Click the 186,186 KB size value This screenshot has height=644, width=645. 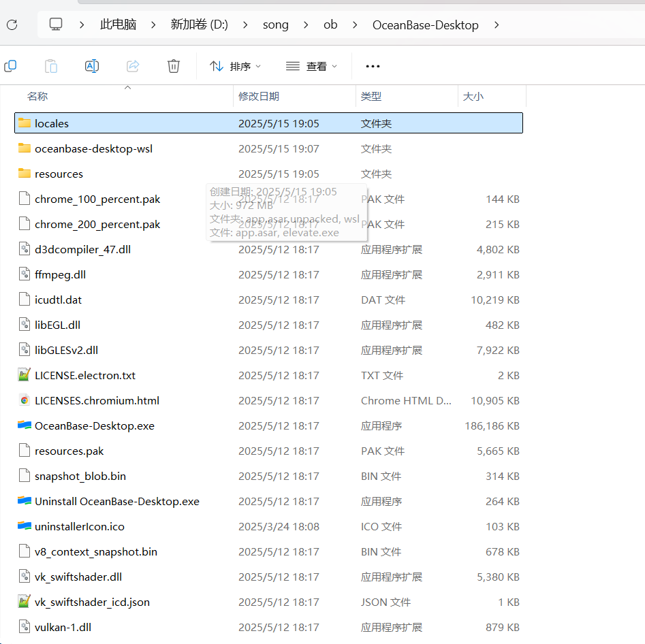click(492, 425)
